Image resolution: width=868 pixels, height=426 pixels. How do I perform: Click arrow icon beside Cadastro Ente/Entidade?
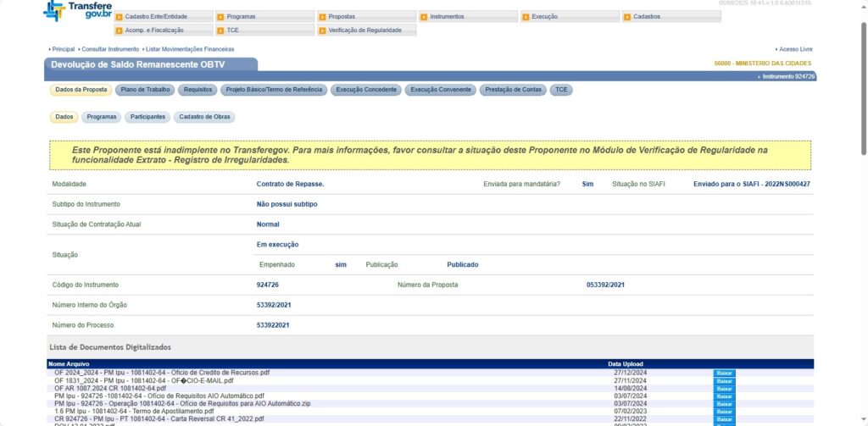click(x=120, y=17)
